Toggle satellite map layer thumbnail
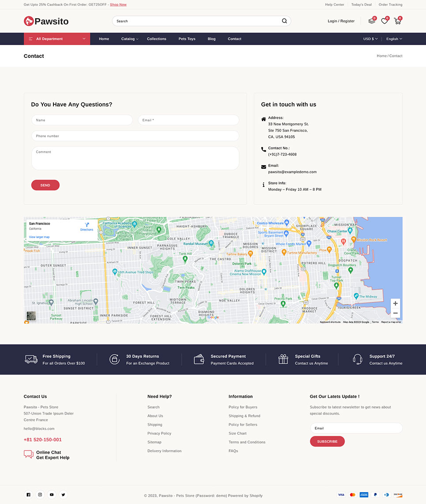This screenshot has width=426, height=504. coord(31,316)
